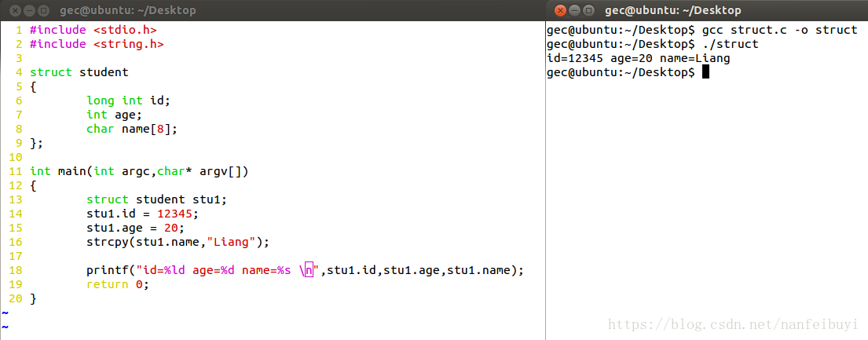This screenshot has height=340, width=868.
Task: Click the char name[8]; line
Action: pyautogui.click(x=132, y=129)
